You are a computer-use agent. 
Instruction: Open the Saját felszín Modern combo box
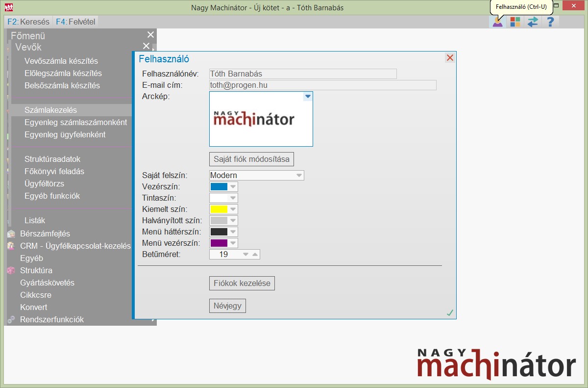tap(256, 175)
